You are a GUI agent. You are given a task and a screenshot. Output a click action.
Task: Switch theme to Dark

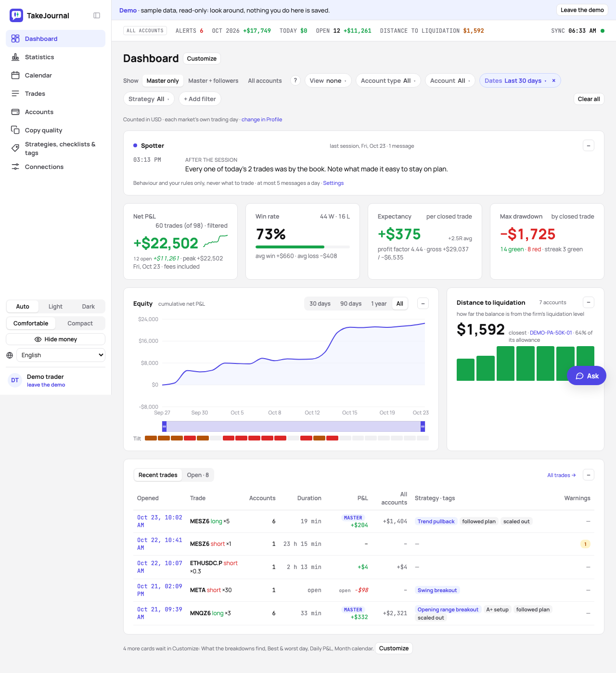[89, 307]
